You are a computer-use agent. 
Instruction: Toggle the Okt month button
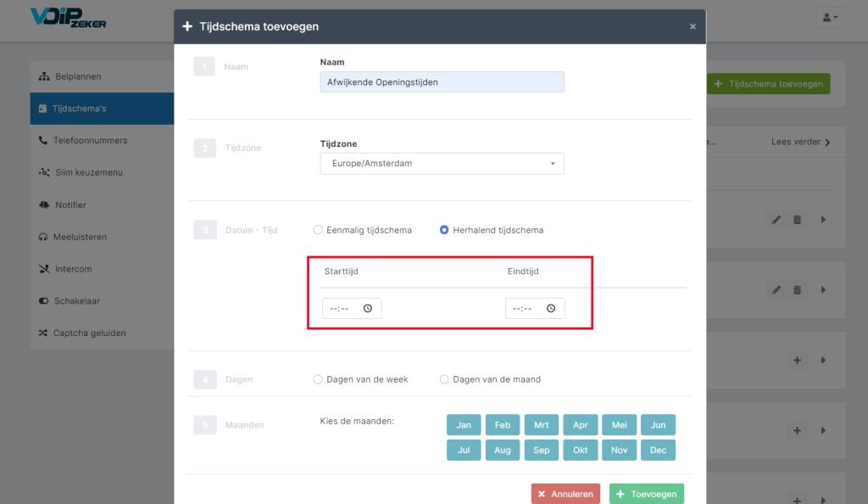[580, 451]
